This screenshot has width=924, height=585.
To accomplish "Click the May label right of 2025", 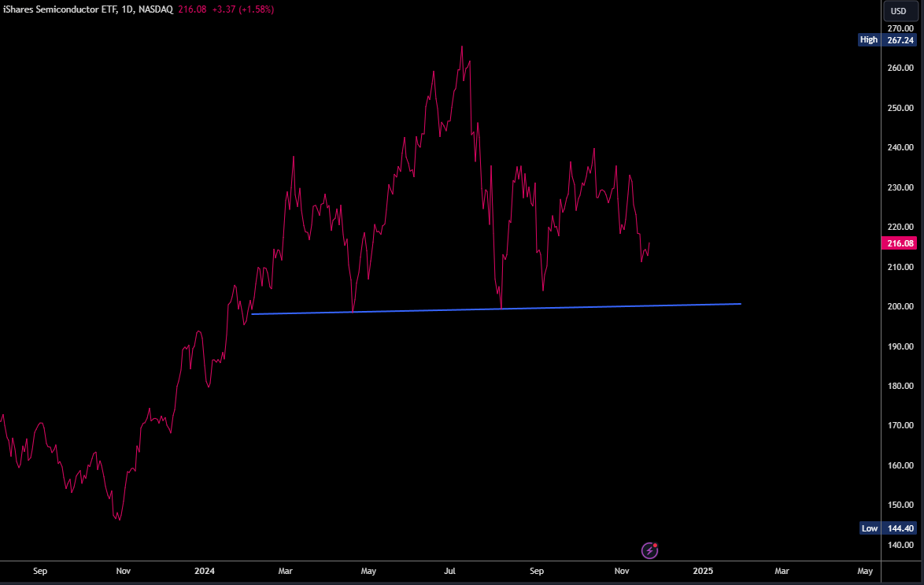I will point(864,571).
